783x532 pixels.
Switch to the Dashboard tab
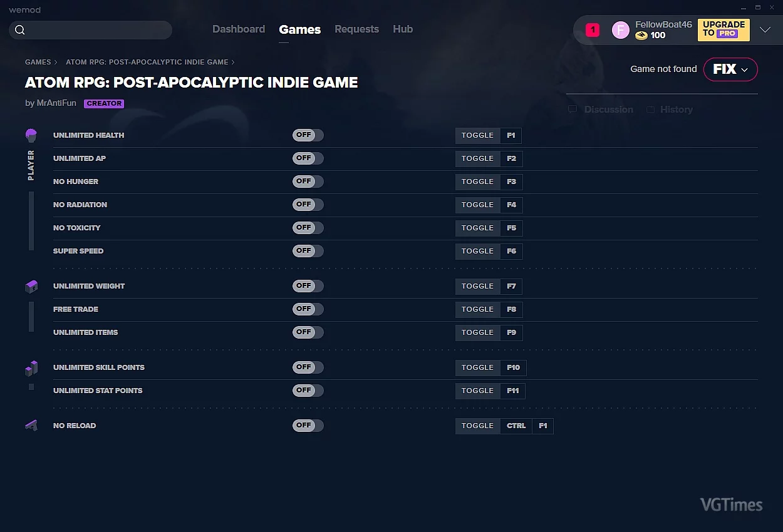pos(239,29)
